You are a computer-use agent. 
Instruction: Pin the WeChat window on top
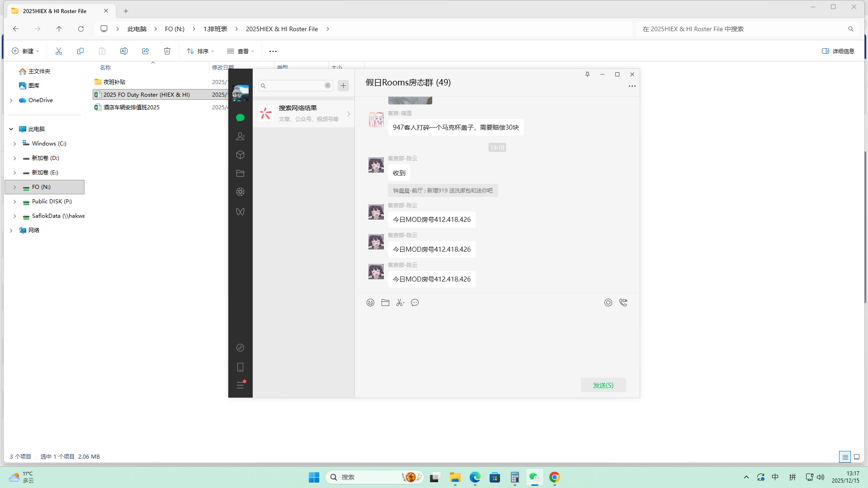coord(587,75)
